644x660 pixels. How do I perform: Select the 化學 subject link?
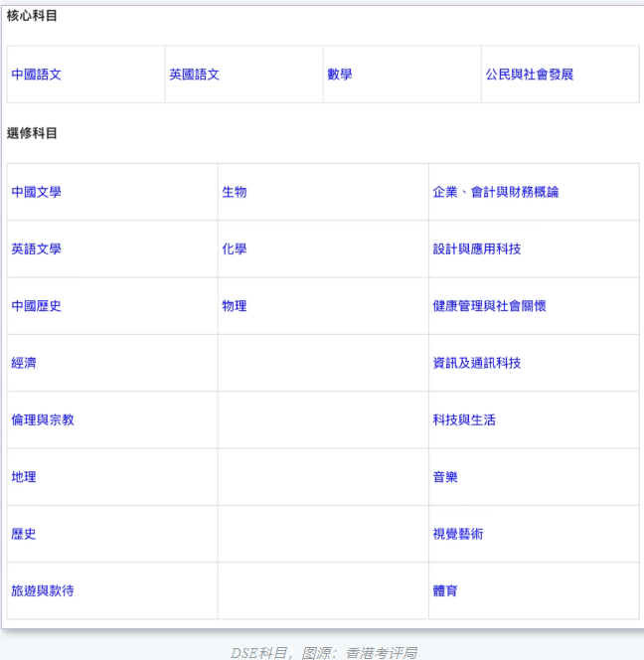[235, 248]
